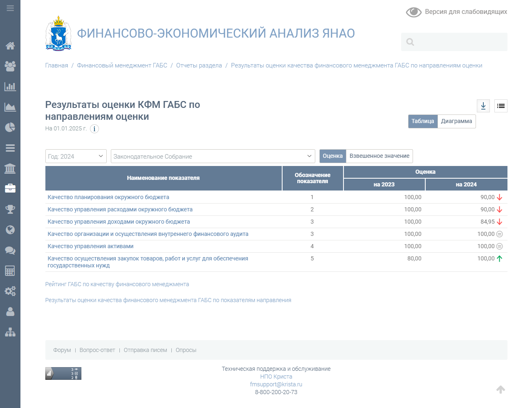
Task: Open the pie chart sidebar section
Action: point(10,128)
